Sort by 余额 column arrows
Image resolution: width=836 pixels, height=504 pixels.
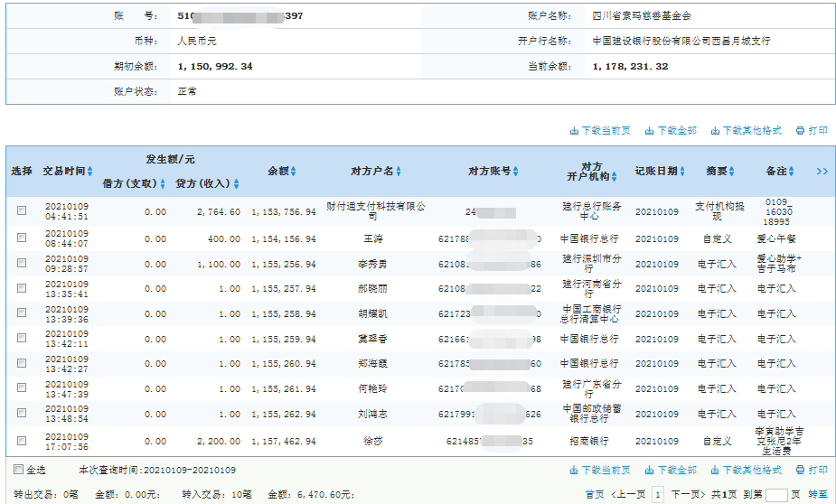(x=293, y=171)
